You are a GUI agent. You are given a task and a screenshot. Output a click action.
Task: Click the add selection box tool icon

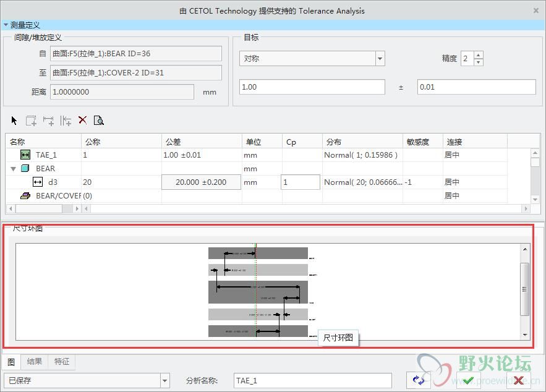point(31,121)
